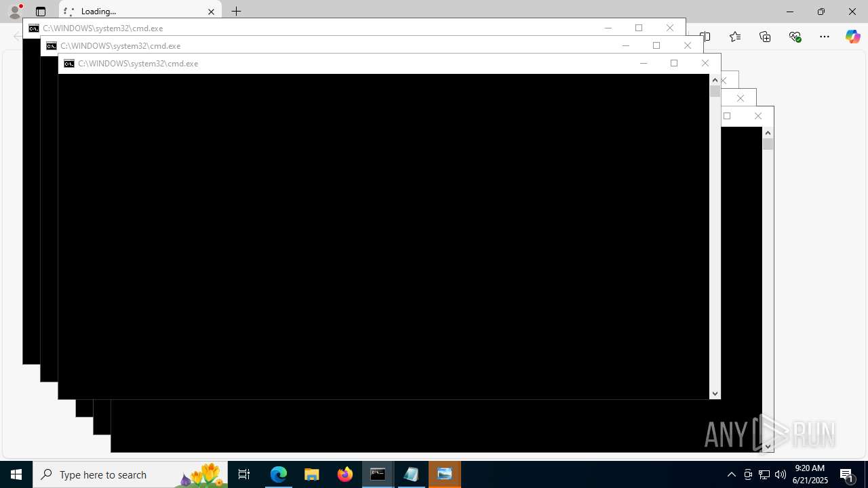The height and width of the screenshot is (488, 868).
Task: Close the rearmost cmd.exe window
Action: 670,28
